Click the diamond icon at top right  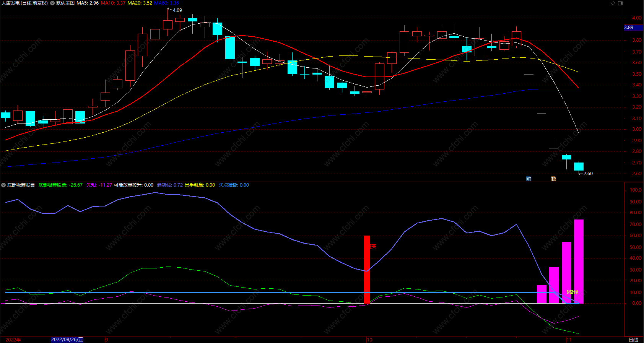coord(613,3)
